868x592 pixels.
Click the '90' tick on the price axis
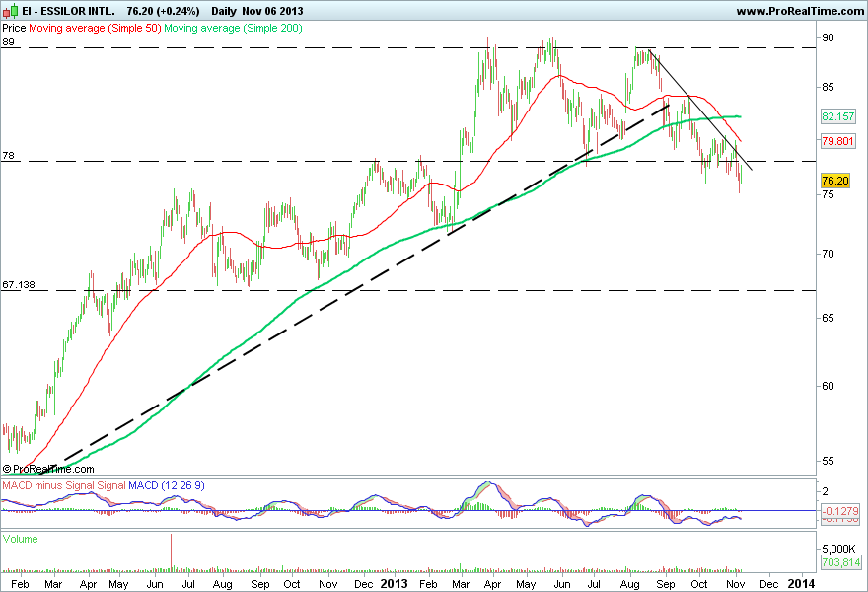[829, 37]
